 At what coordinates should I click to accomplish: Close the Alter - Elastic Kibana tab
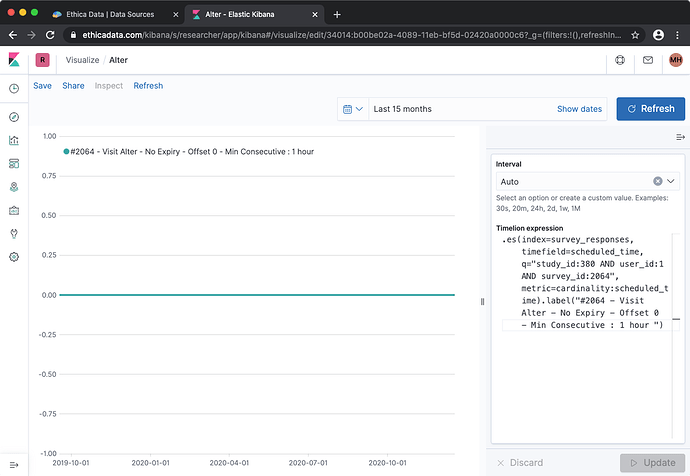pyautogui.click(x=315, y=15)
